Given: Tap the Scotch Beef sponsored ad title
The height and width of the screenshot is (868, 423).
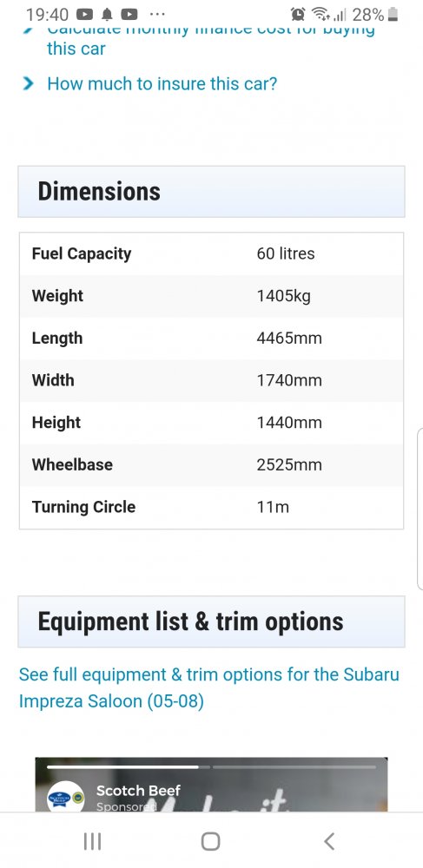Looking at the screenshot, I should pos(138,791).
